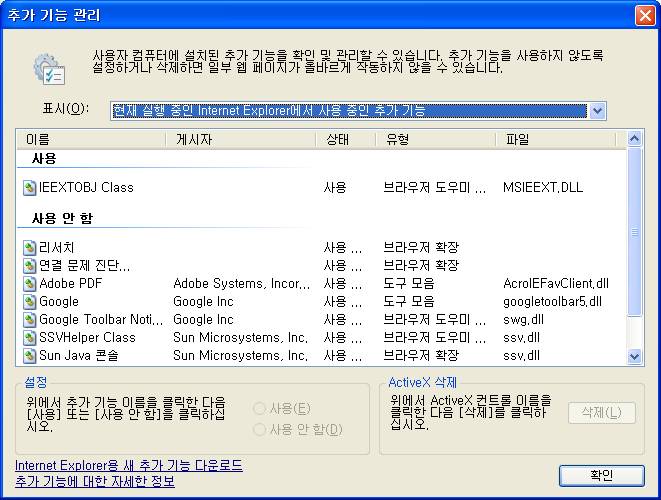Sort the list by the 게시자 column header

coord(240,140)
